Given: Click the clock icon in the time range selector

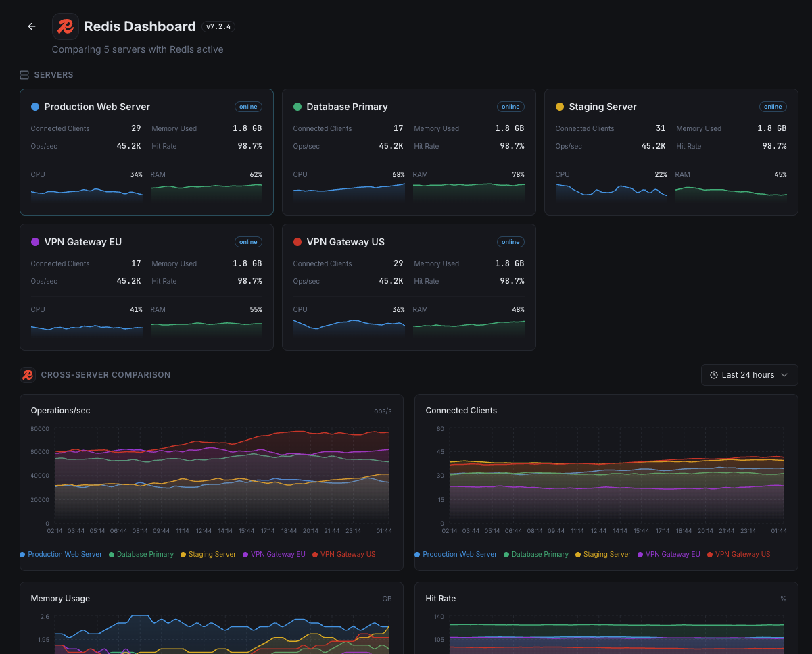Looking at the screenshot, I should pos(714,375).
